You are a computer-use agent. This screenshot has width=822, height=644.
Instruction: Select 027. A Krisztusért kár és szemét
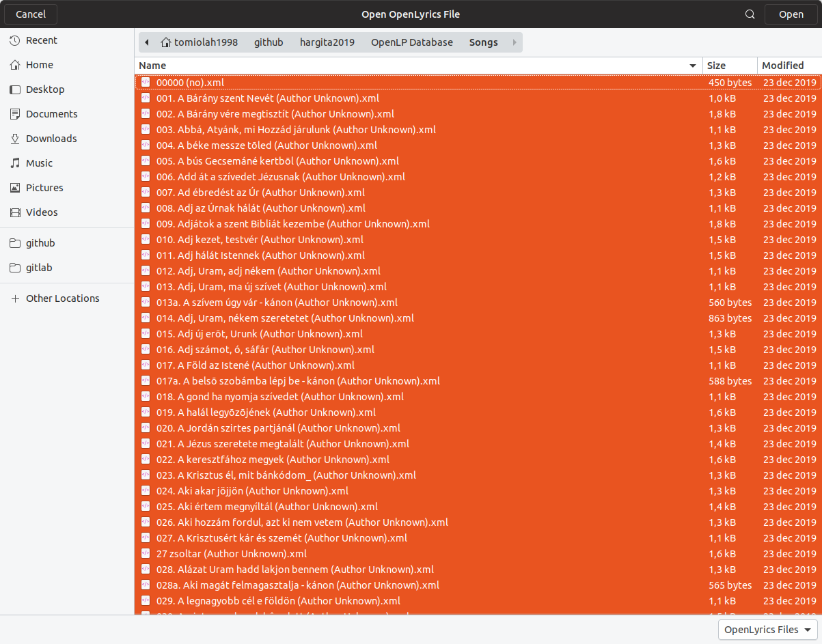coord(478,537)
